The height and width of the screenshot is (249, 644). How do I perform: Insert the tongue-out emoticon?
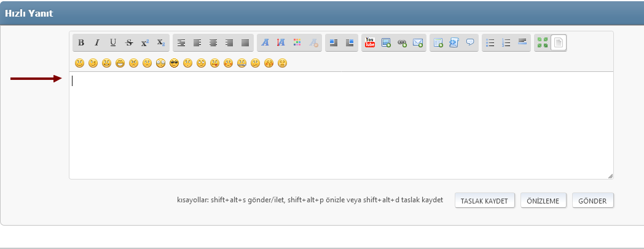point(215,63)
